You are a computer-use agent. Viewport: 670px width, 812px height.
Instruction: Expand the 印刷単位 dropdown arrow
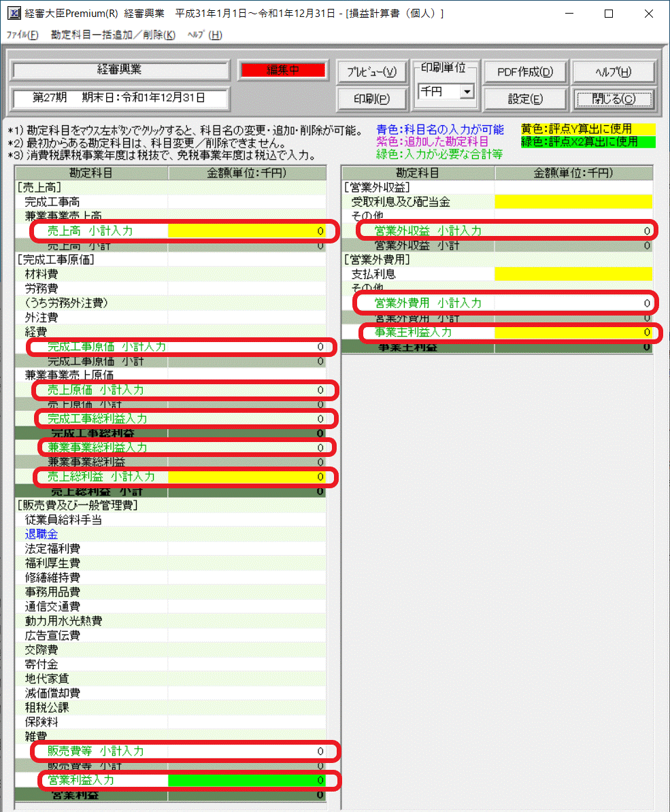pyautogui.click(x=467, y=92)
